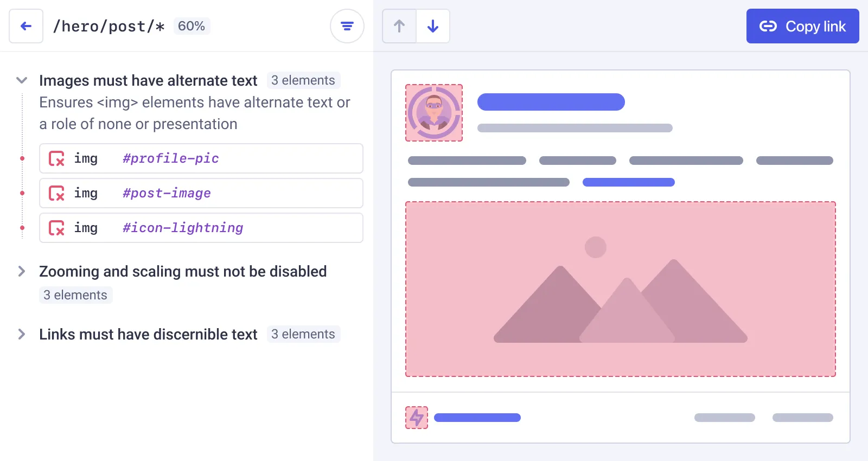Click the 60% zoom badge
868x461 pixels.
pos(192,26)
